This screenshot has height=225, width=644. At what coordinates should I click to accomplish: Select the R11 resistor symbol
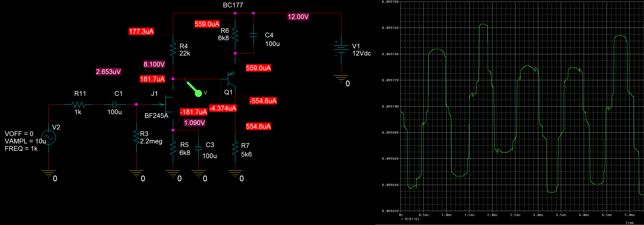(78, 105)
